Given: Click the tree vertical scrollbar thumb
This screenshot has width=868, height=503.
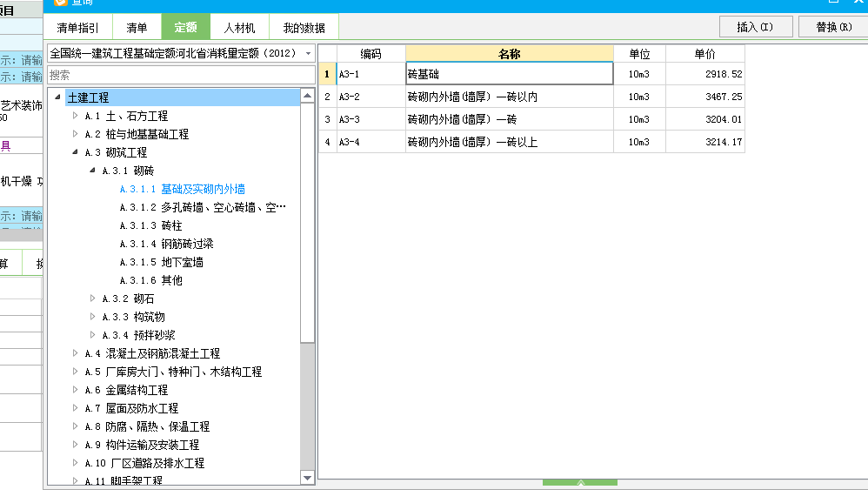Looking at the screenshot, I should pyautogui.click(x=307, y=223).
